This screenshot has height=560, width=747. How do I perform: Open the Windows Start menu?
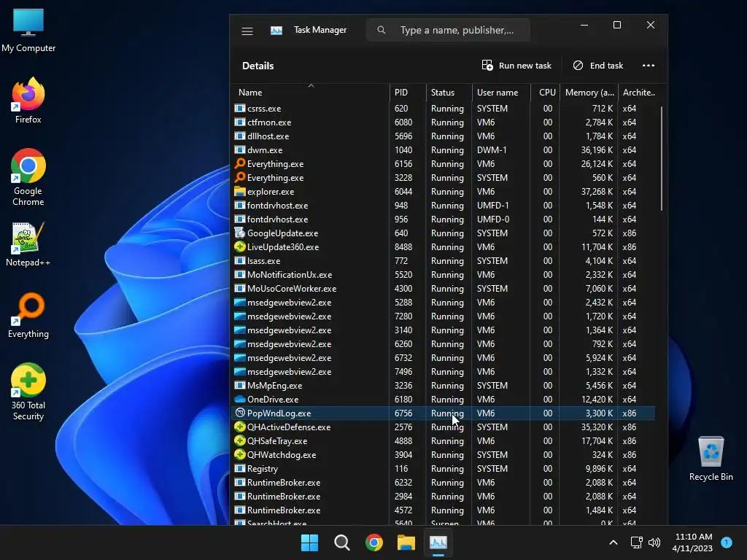[x=309, y=542]
